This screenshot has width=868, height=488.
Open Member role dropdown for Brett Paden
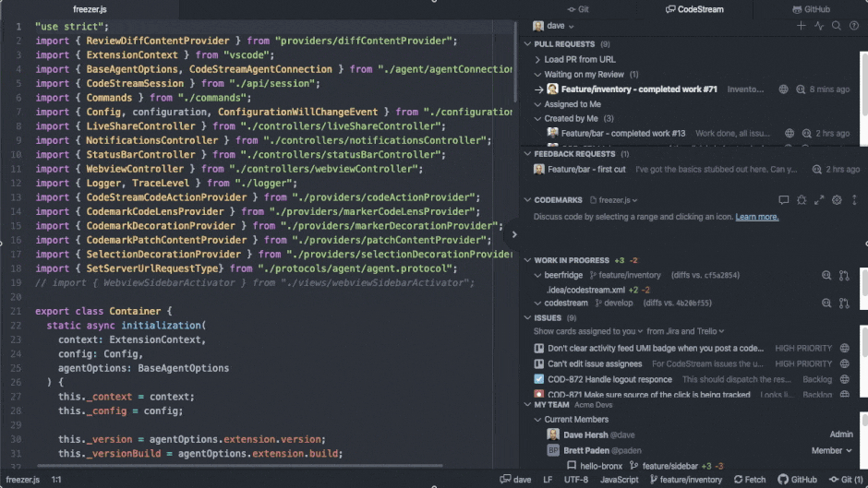tap(831, 451)
